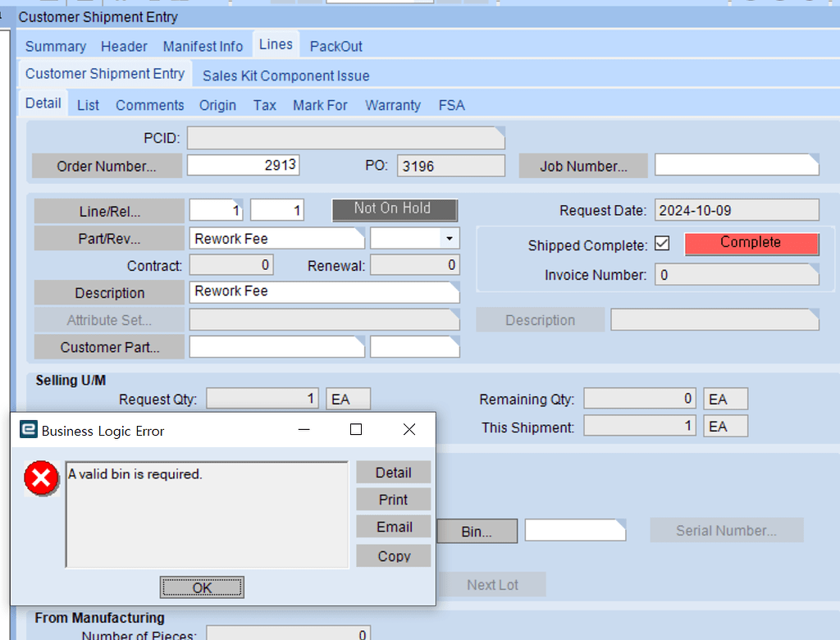Open the Warranty tab

coord(392,104)
